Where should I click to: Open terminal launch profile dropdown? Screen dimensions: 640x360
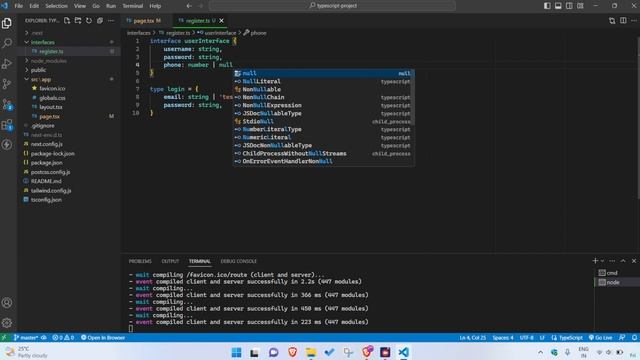pos(602,261)
